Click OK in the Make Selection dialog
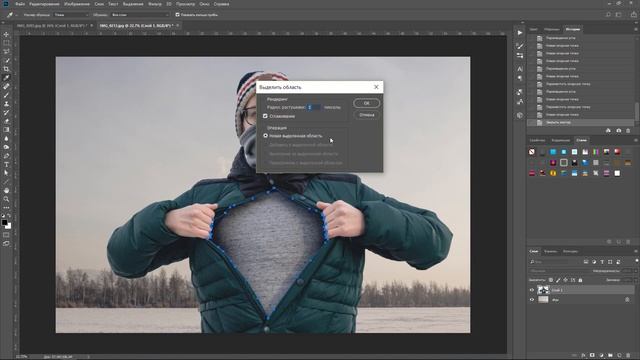The width and height of the screenshot is (640, 360). click(366, 103)
